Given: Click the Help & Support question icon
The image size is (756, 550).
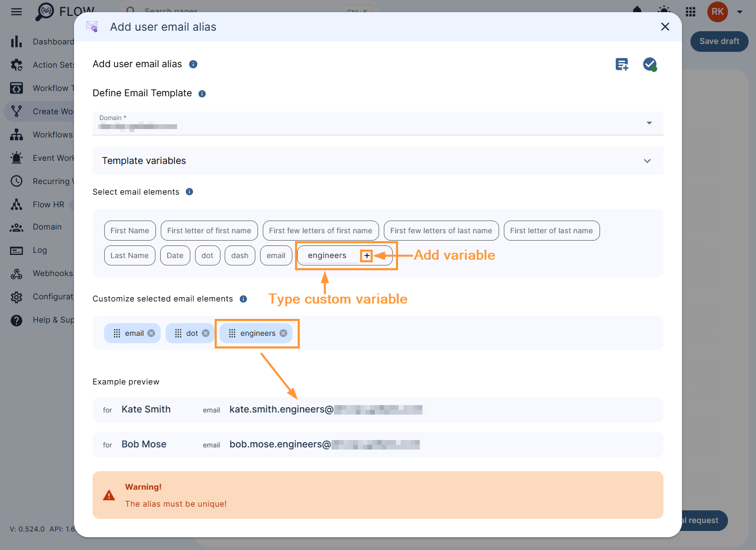Looking at the screenshot, I should [16, 320].
